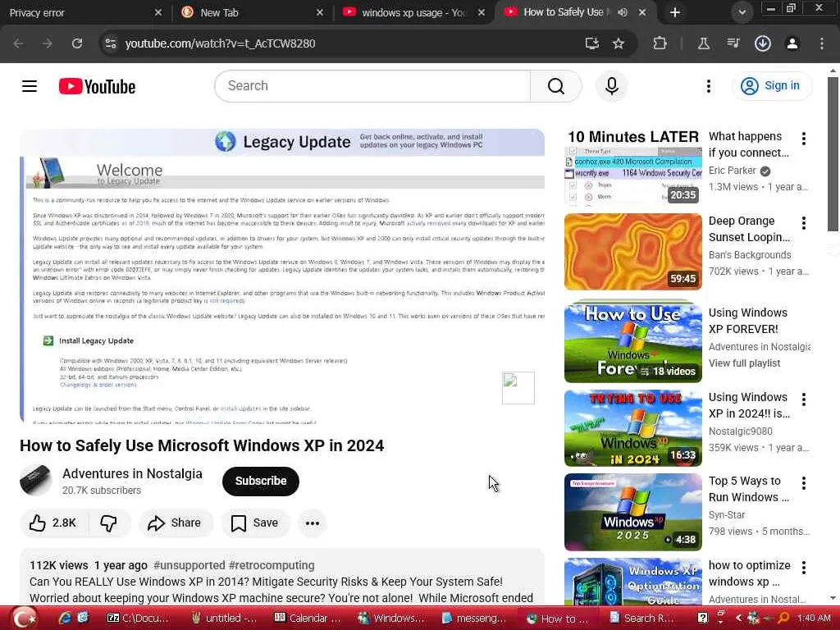
Task: Go to YouTube home via logo
Action: click(97, 86)
